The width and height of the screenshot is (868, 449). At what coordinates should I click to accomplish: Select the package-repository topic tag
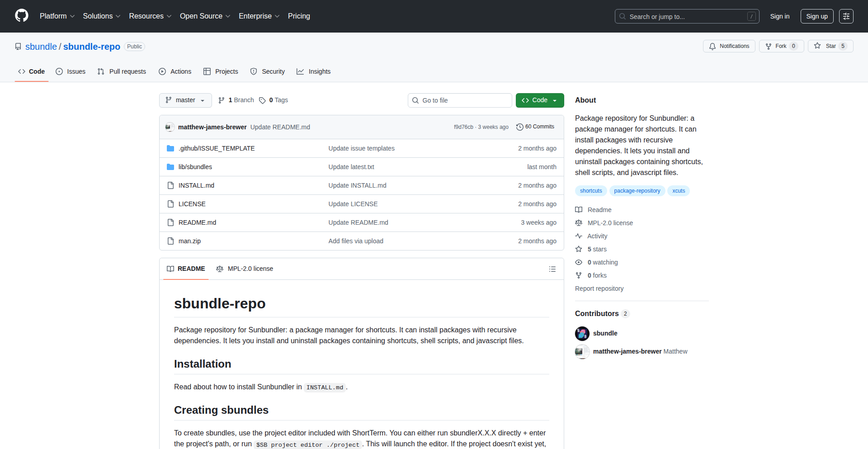[x=637, y=191]
